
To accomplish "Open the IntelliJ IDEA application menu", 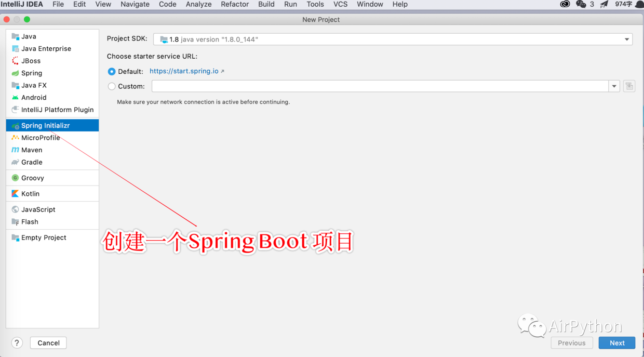I will click(x=22, y=4).
